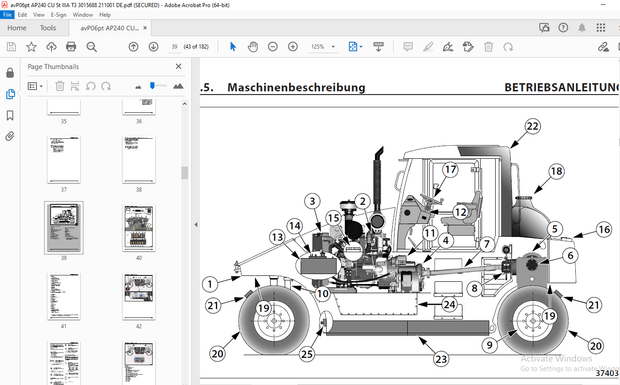Click the page number field showing 39
The height and width of the screenshot is (385, 620).
(174, 47)
